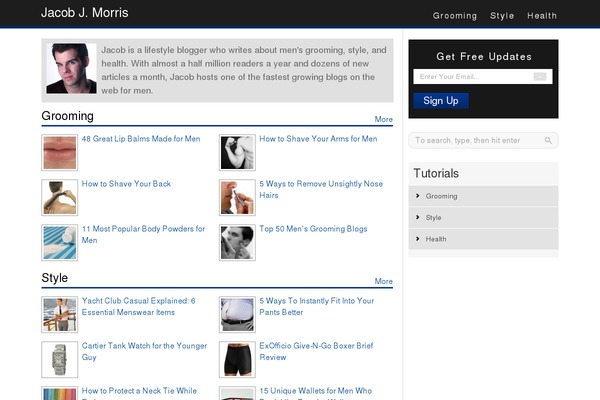Click the nose hair trimmer thumbnail
600x400 pixels.
point(237,198)
